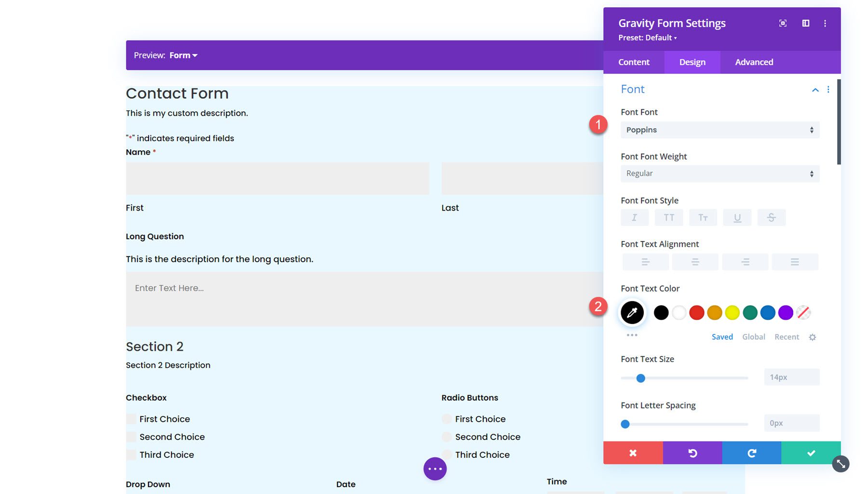The image size is (868, 494).
Task: Open the three-dot options menu in panel header
Action: pyautogui.click(x=825, y=23)
